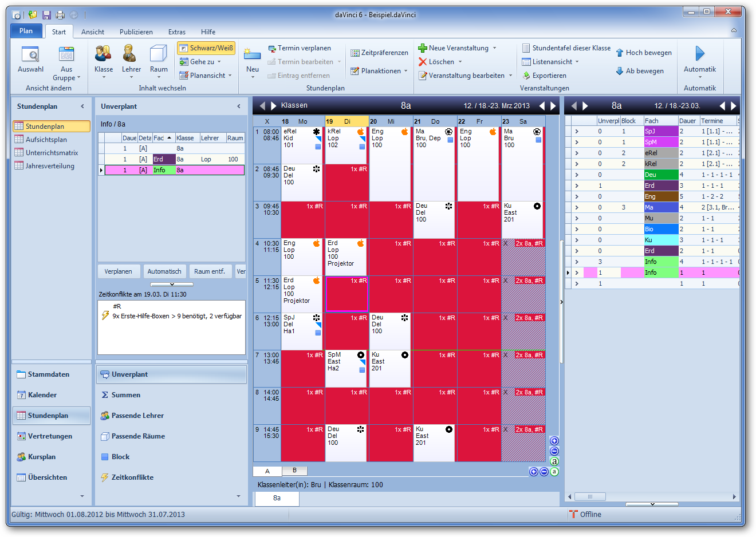
Task: Open the Gehe zu dropdown
Action: point(200,62)
